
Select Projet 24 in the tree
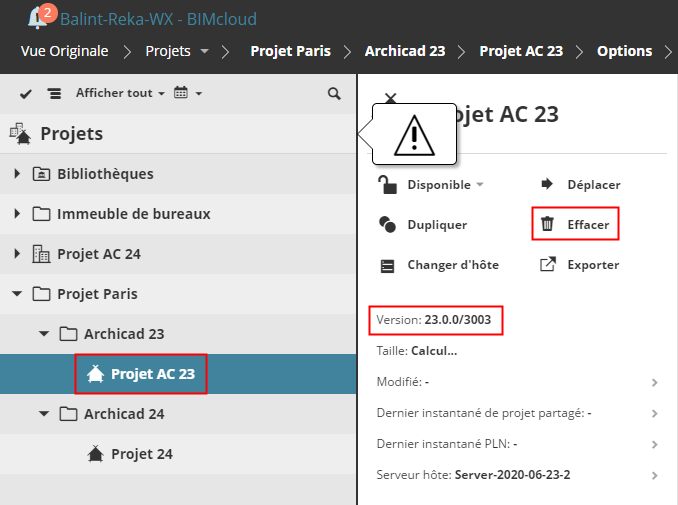[141, 454]
